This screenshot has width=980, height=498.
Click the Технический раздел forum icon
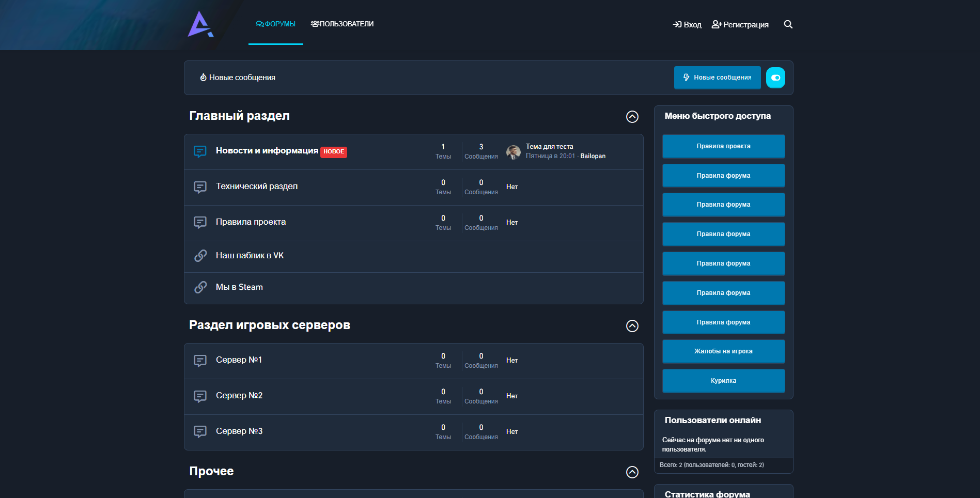pos(200,187)
